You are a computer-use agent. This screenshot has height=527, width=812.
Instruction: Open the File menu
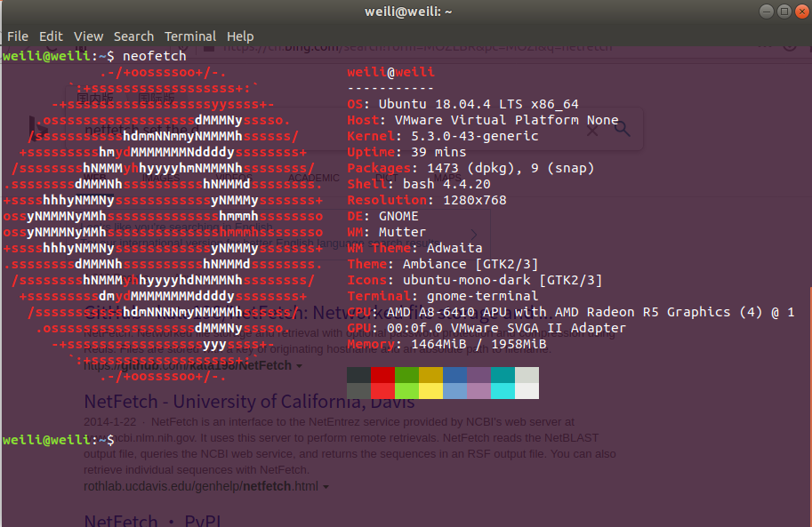coord(17,36)
